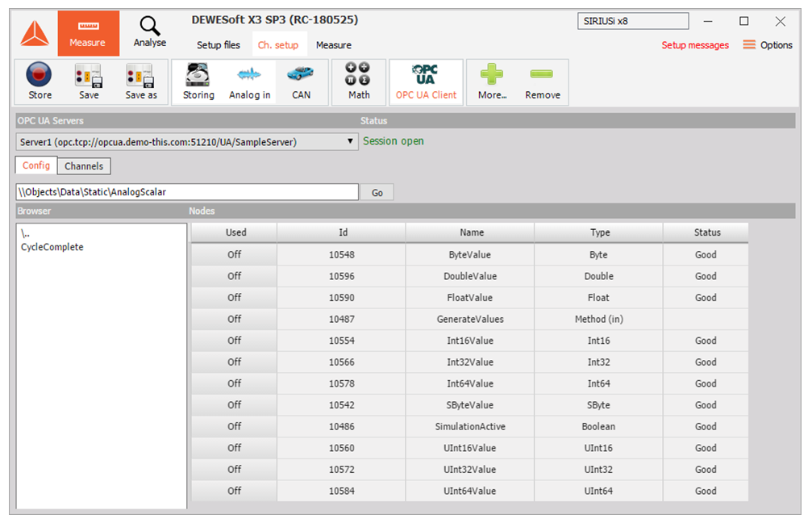Toggle Used Off for Int64Value

(x=234, y=383)
